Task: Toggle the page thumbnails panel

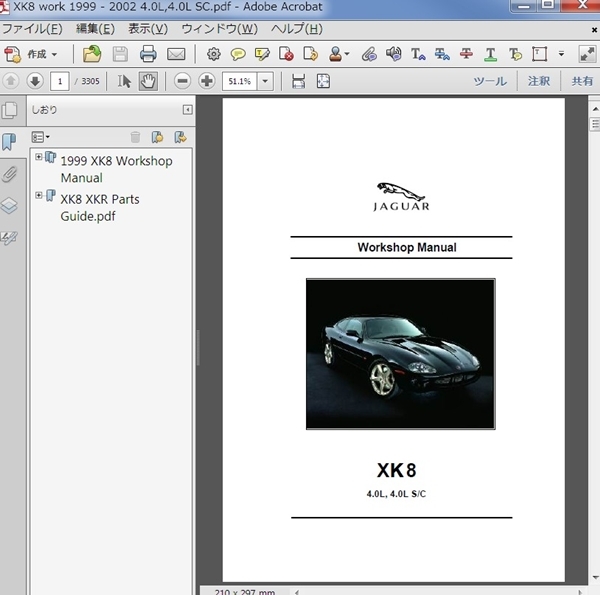Action: tap(9, 111)
